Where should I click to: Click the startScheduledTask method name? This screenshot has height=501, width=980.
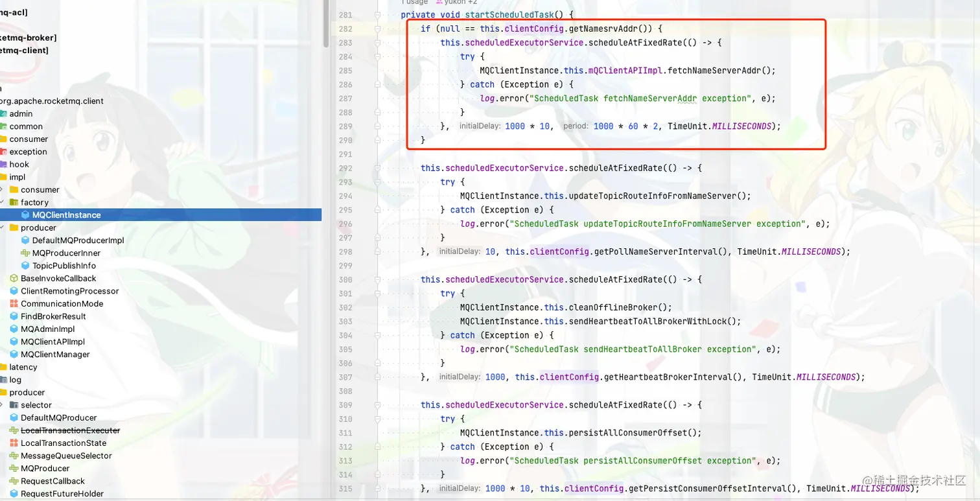pyautogui.click(x=509, y=14)
